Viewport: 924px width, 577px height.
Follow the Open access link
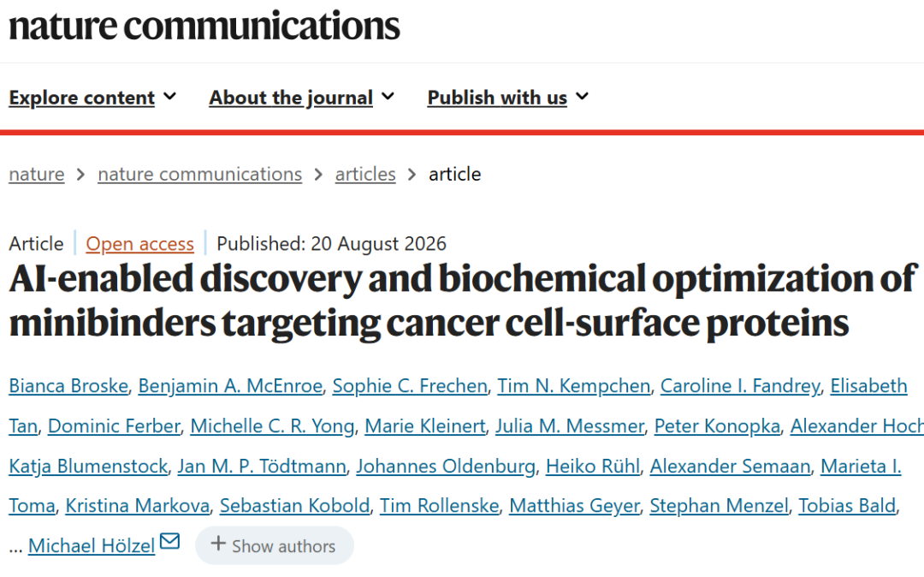point(139,244)
